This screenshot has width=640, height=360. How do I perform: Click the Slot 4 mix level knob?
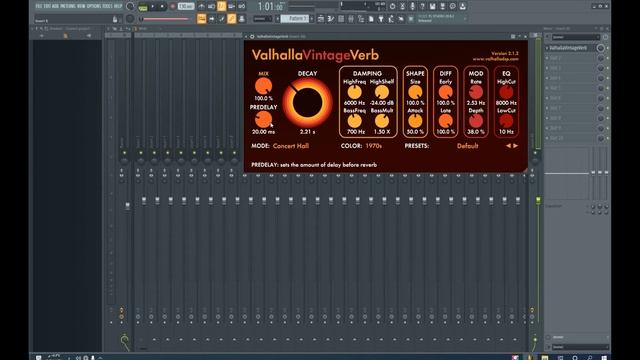pyautogui.click(x=600, y=78)
